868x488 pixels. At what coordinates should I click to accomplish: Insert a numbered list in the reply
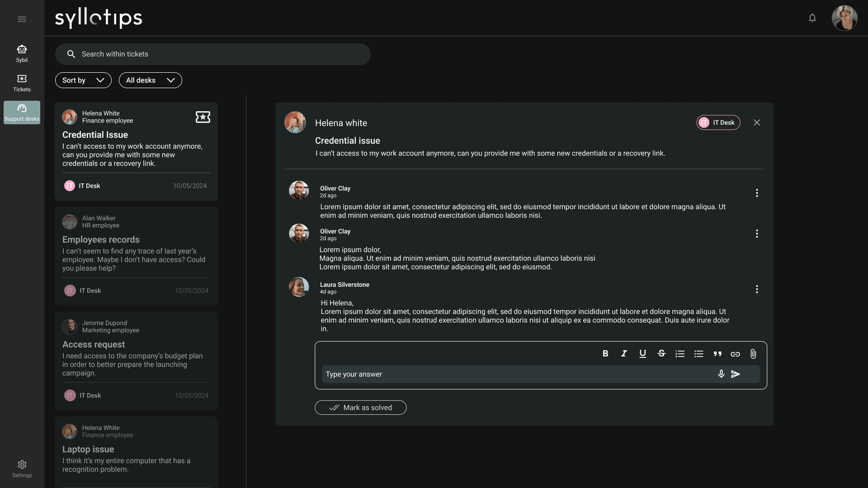point(680,354)
